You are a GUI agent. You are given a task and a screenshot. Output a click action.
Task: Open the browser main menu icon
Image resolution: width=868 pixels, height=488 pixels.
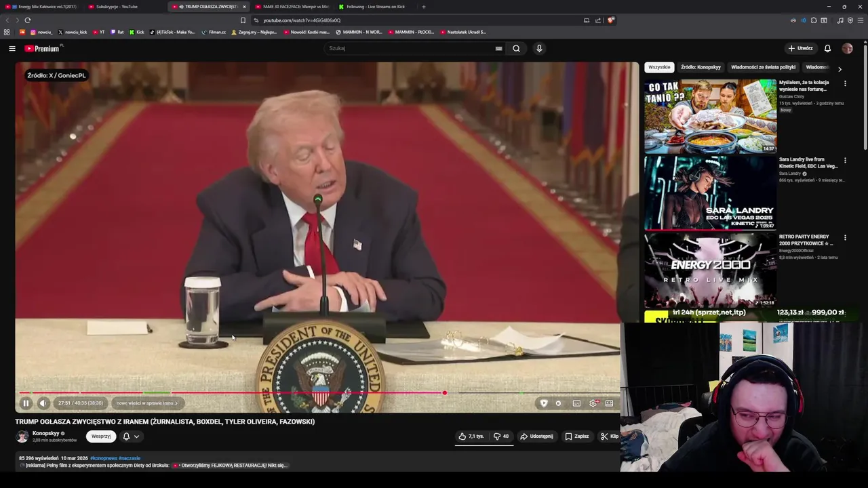click(860, 20)
